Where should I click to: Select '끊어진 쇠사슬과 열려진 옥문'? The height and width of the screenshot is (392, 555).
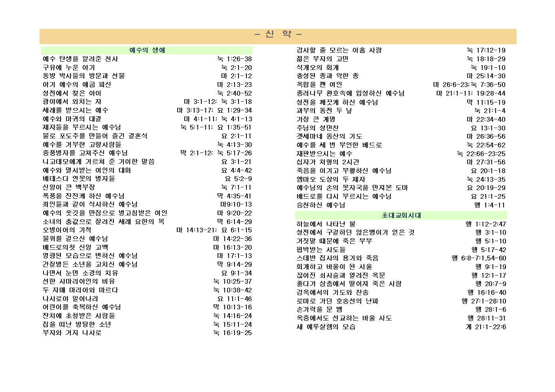click(x=341, y=275)
